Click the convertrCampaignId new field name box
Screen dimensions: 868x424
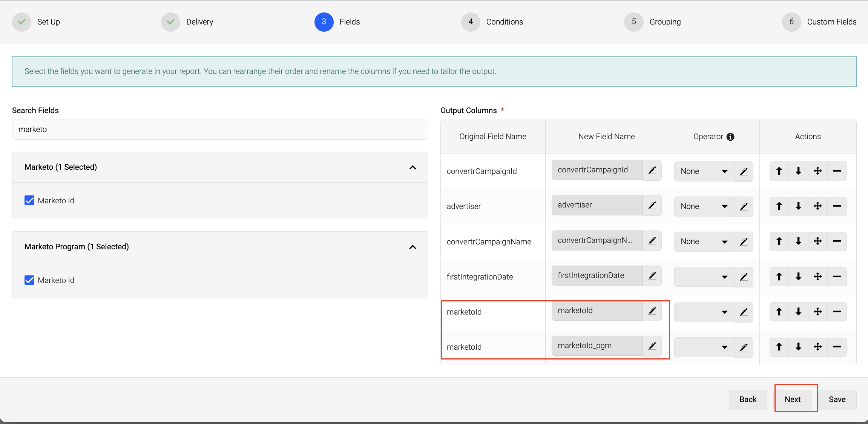(x=597, y=170)
